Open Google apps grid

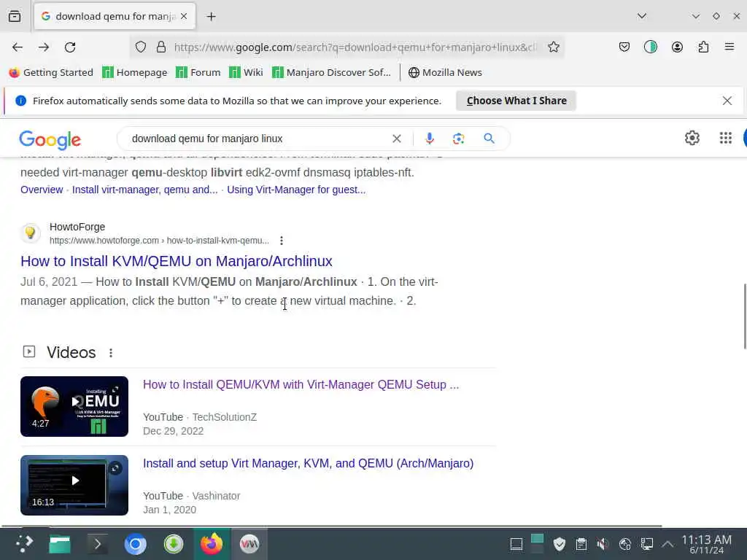tap(725, 138)
